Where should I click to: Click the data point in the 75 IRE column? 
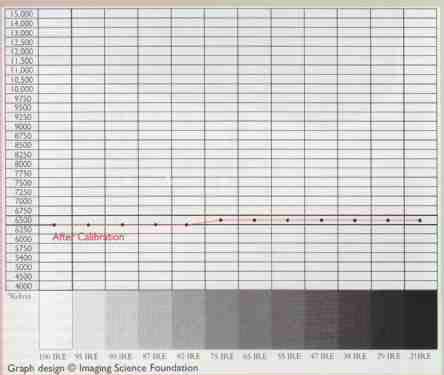pos(221,220)
